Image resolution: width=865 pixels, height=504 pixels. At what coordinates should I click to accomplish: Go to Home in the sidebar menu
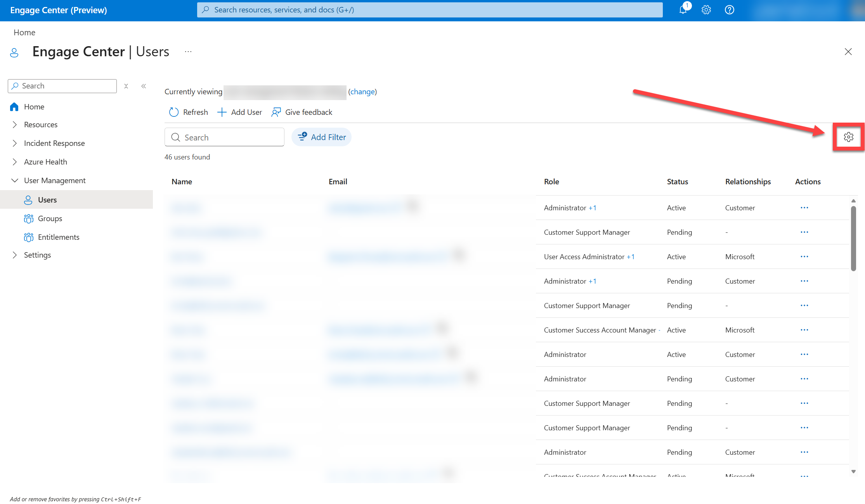pos(34,107)
